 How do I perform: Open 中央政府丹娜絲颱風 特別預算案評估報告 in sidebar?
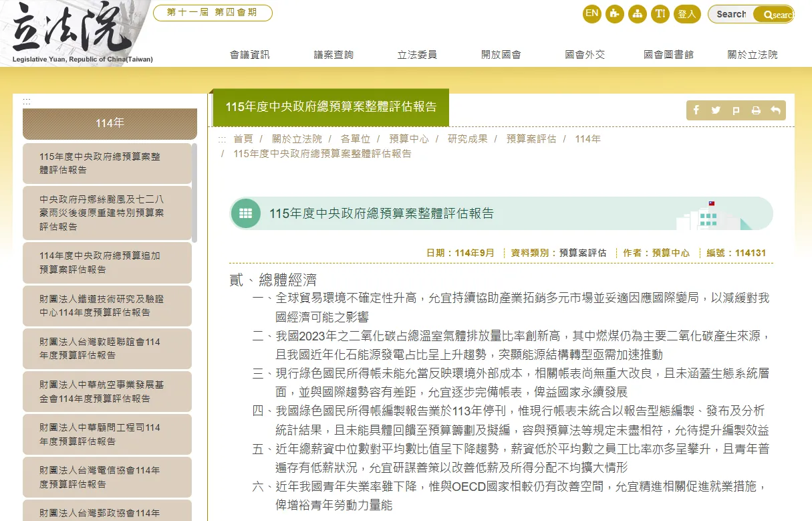tap(107, 213)
